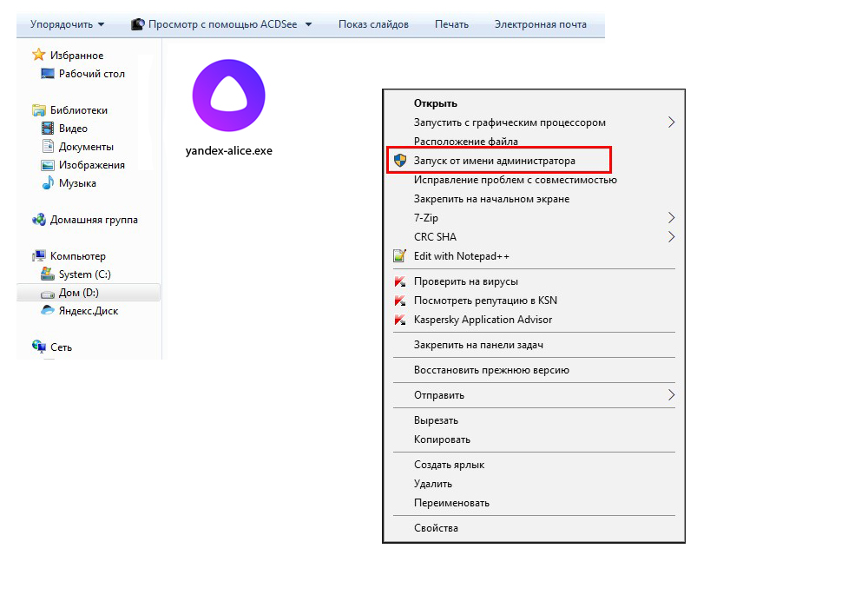Open Домашняя группа in sidebar
This screenshot has width=868, height=608.
pos(93,220)
